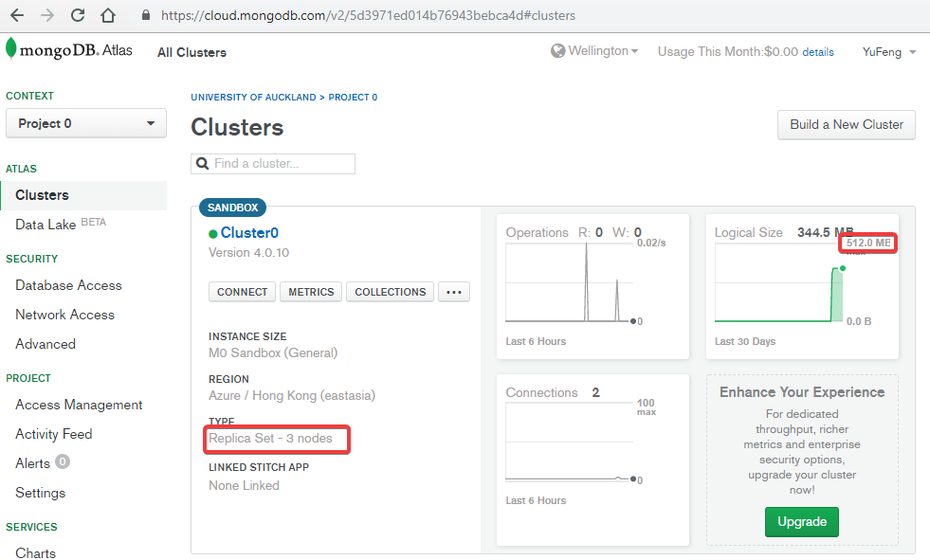Click the 'None Linked' stitch app text

(244, 486)
